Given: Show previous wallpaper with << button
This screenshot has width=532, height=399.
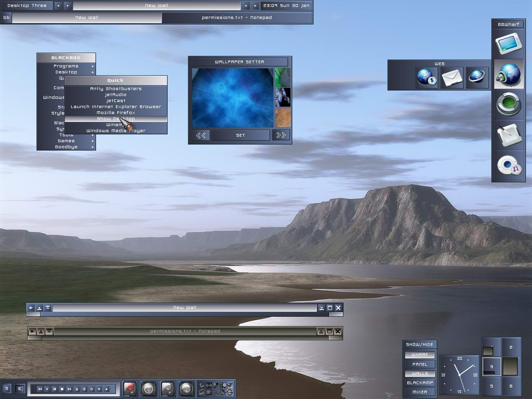Looking at the screenshot, I should pos(201,135).
